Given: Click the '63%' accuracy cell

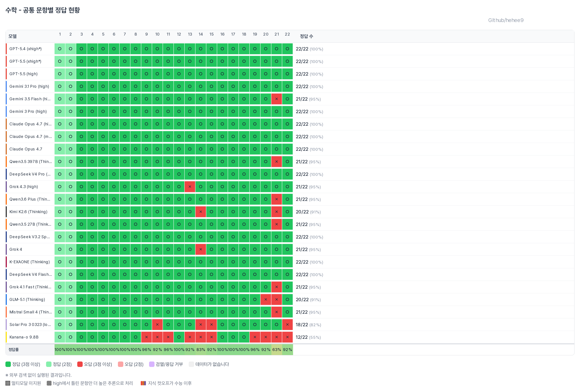Looking at the screenshot, I should pos(276,350).
